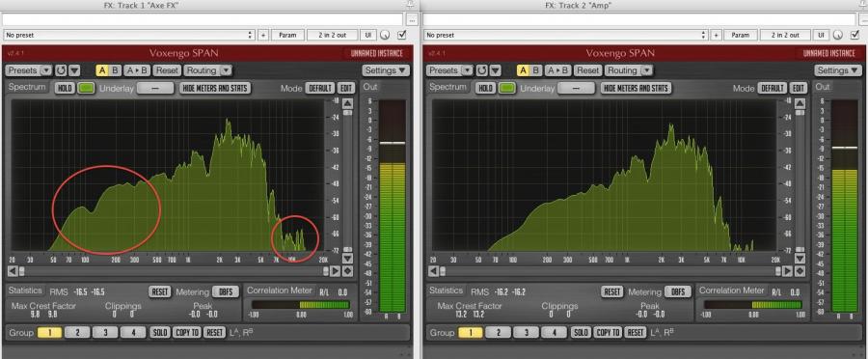Click frequency zoom reset icon, Amp
Image resolution: width=868 pixels, height=359 pixels.
pyautogui.click(x=799, y=271)
